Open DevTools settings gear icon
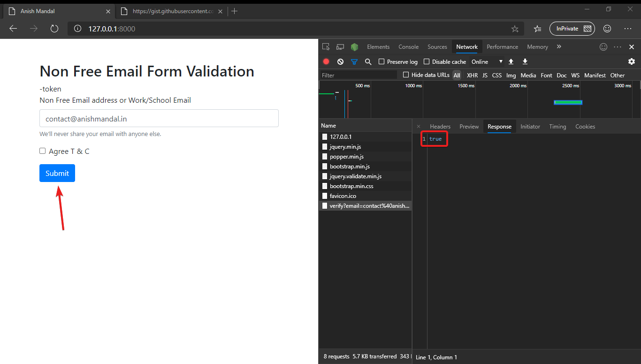 point(631,61)
